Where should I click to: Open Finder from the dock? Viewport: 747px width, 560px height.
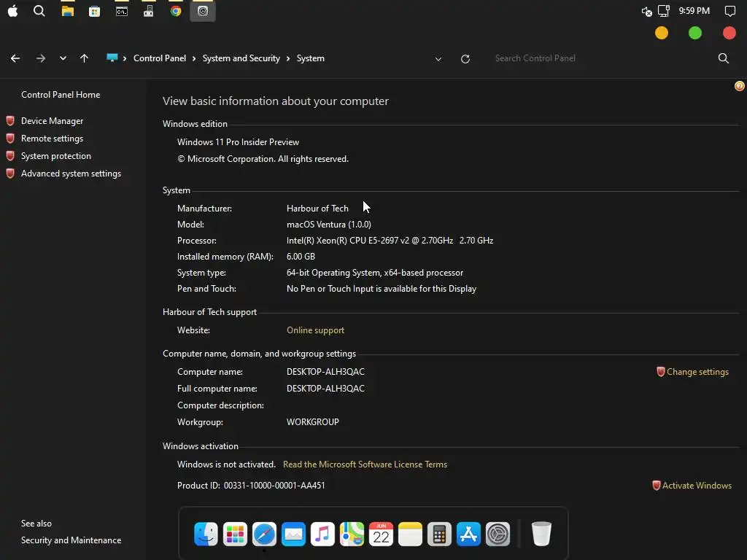tap(206, 533)
